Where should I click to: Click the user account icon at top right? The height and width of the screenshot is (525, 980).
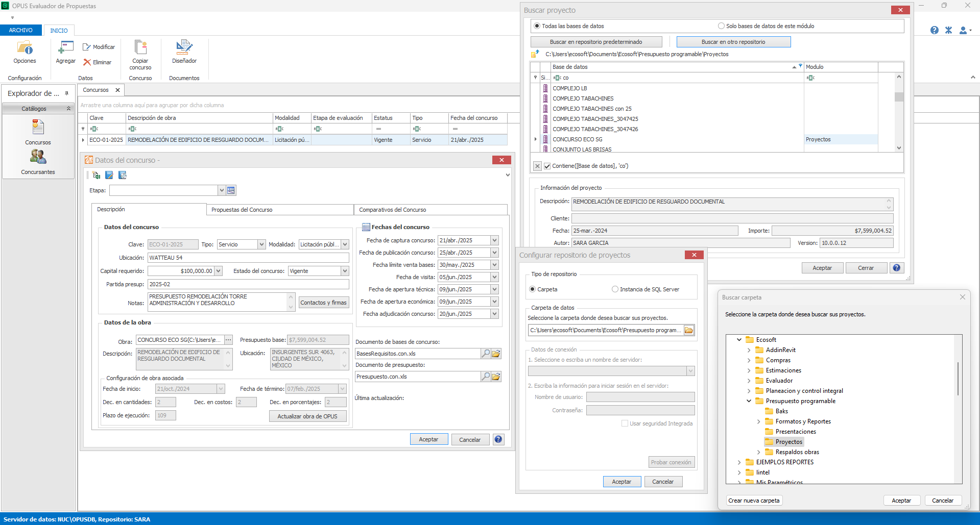(x=963, y=30)
